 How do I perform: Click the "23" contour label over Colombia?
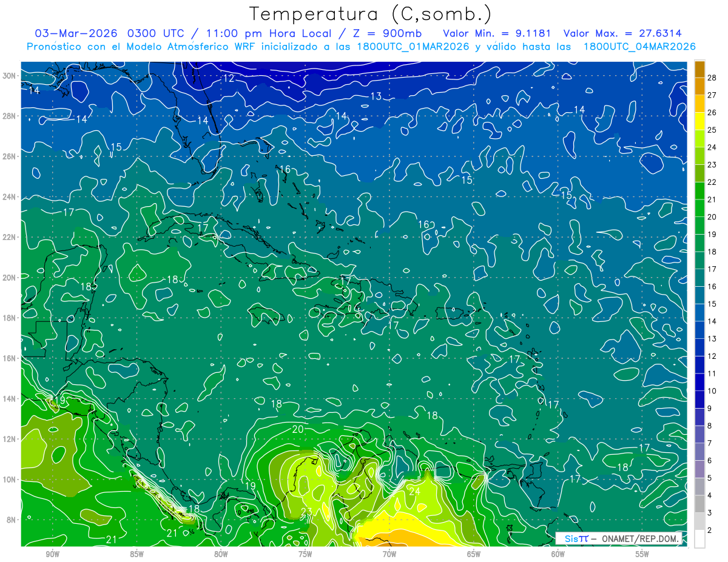click(x=306, y=512)
